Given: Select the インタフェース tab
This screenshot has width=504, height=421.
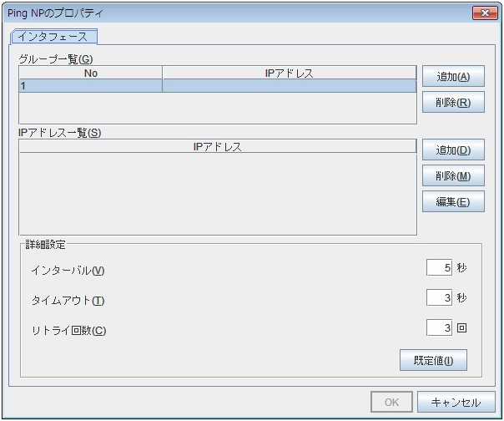Looking at the screenshot, I should click(53, 38).
